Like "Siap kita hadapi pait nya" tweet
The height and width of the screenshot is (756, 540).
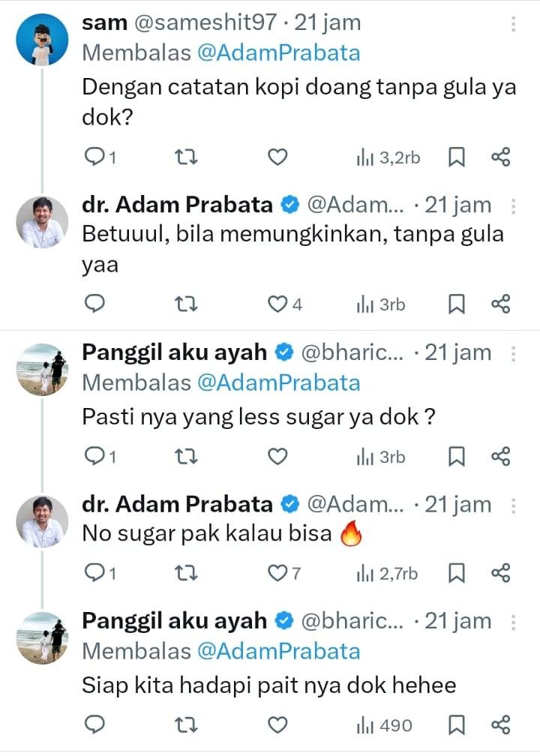pos(278,725)
